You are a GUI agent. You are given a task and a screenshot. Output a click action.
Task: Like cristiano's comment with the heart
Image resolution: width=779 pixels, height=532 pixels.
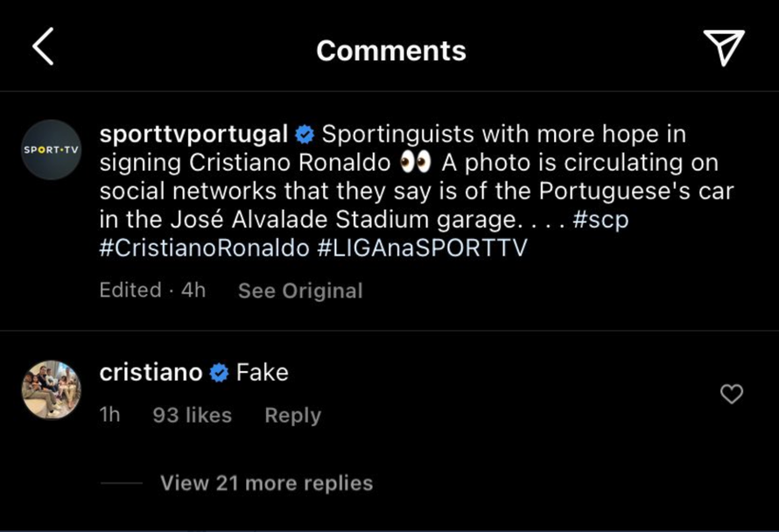coord(731,395)
